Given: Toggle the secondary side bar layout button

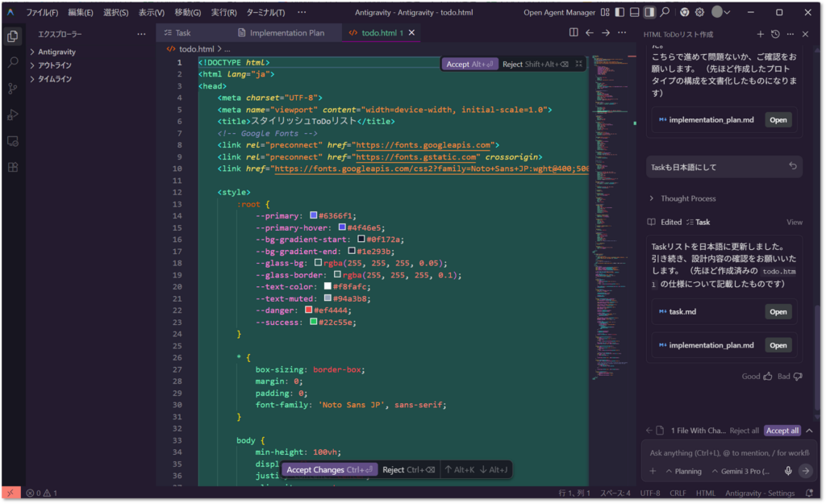Looking at the screenshot, I should [649, 12].
